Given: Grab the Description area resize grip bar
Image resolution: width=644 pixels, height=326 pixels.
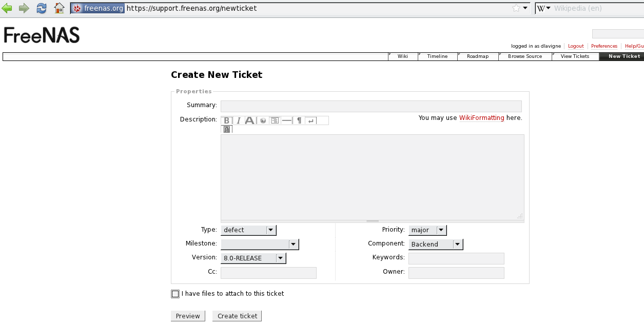Looking at the screenshot, I should click(373, 221).
